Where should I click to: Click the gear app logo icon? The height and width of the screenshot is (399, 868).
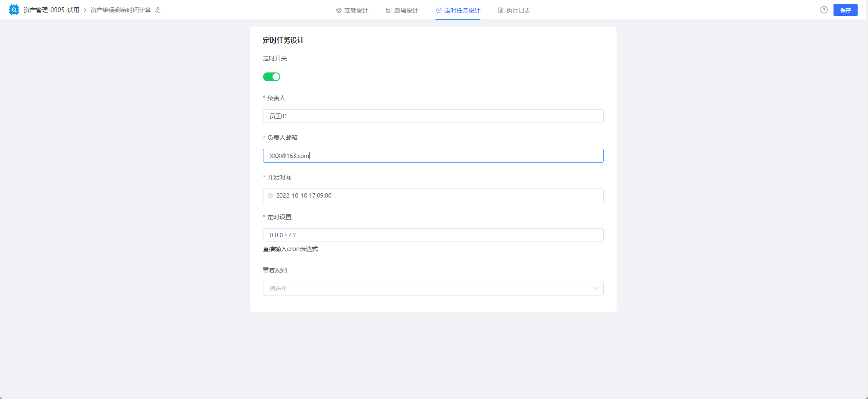point(14,9)
